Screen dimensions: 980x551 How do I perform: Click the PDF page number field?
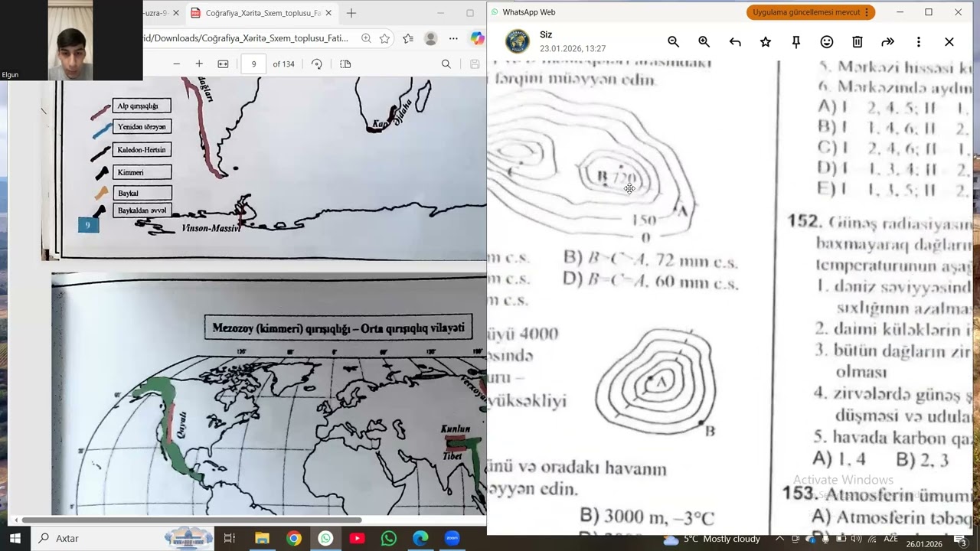tap(253, 64)
